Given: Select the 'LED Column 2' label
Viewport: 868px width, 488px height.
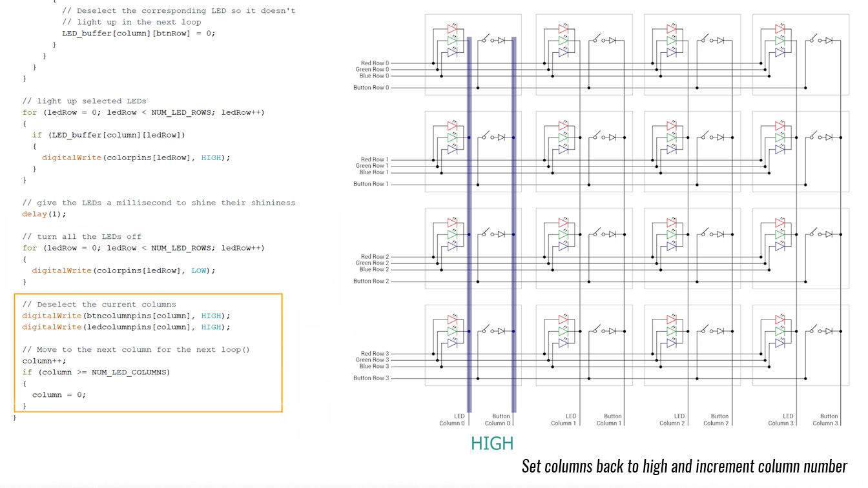Looking at the screenshot, I should click(672, 420).
